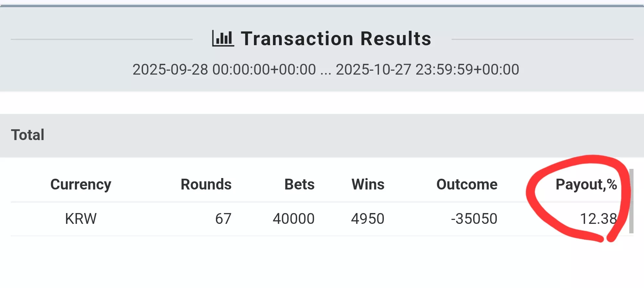Image resolution: width=644 pixels, height=288 pixels.
Task: Click the end date 2025-10-27
Action: coord(373,69)
